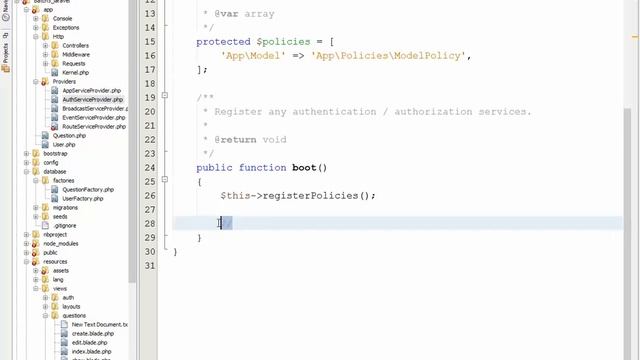Select the factories folder in the tree
Image resolution: width=640 pixels, height=360 pixels.
[64, 180]
